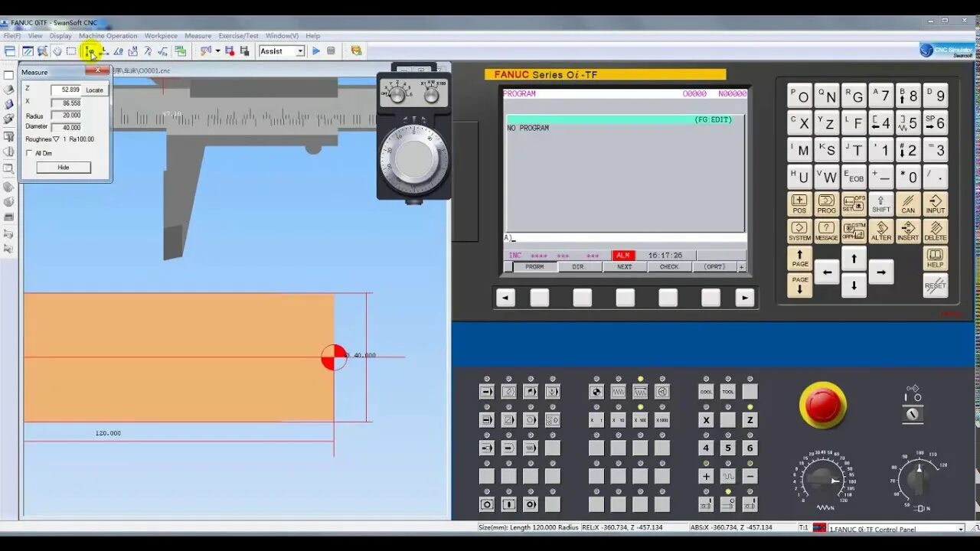Screen dimensions: 980x551
Task: Click the RESET key
Action: click(x=936, y=285)
